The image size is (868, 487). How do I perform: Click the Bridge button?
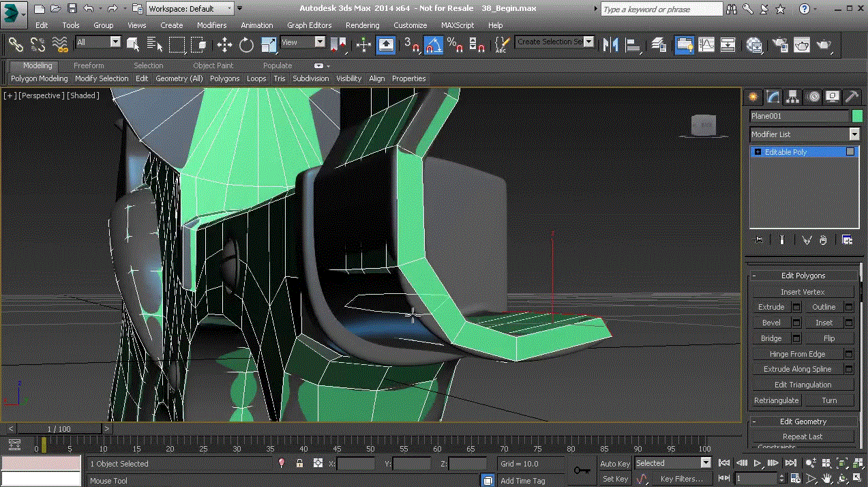point(771,338)
